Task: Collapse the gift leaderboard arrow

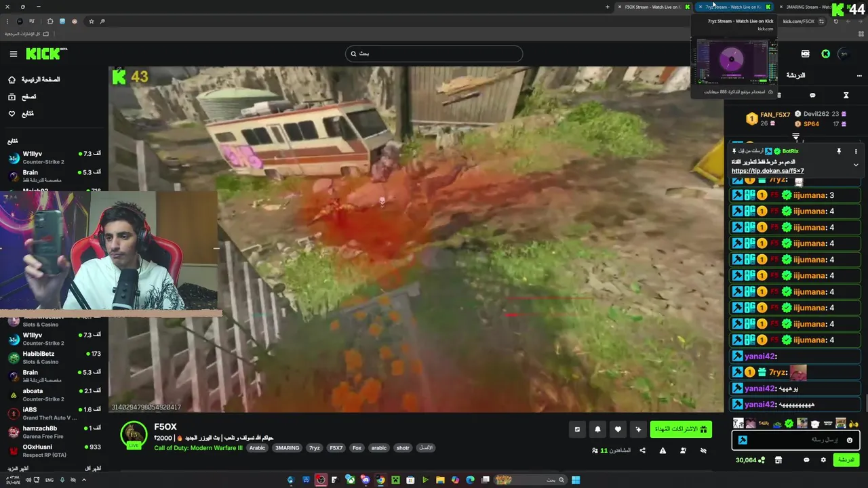Action: (796, 137)
